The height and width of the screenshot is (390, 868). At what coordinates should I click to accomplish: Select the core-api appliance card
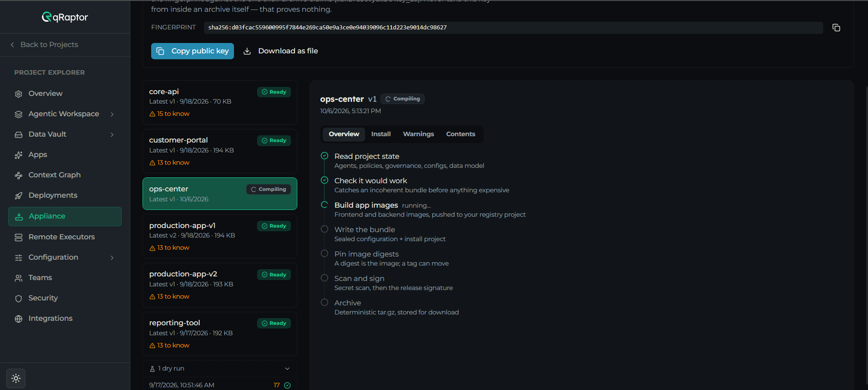tap(220, 103)
